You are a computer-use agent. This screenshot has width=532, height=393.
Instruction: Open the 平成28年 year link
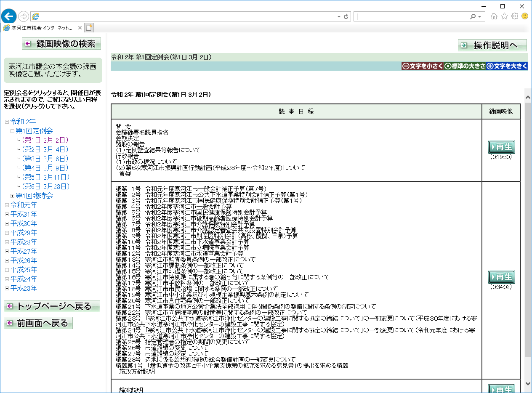coord(24,242)
